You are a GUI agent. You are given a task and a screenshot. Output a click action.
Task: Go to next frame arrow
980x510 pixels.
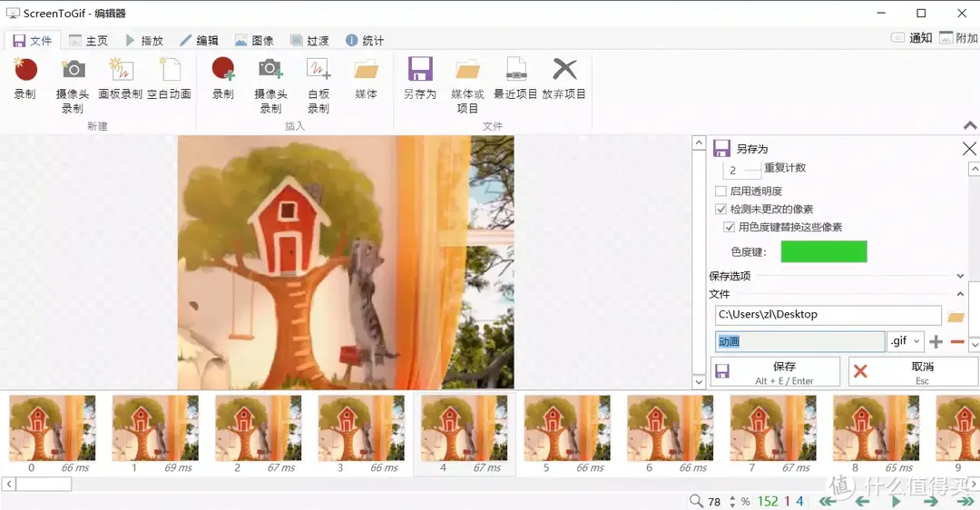pyautogui.click(x=931, y=501)
